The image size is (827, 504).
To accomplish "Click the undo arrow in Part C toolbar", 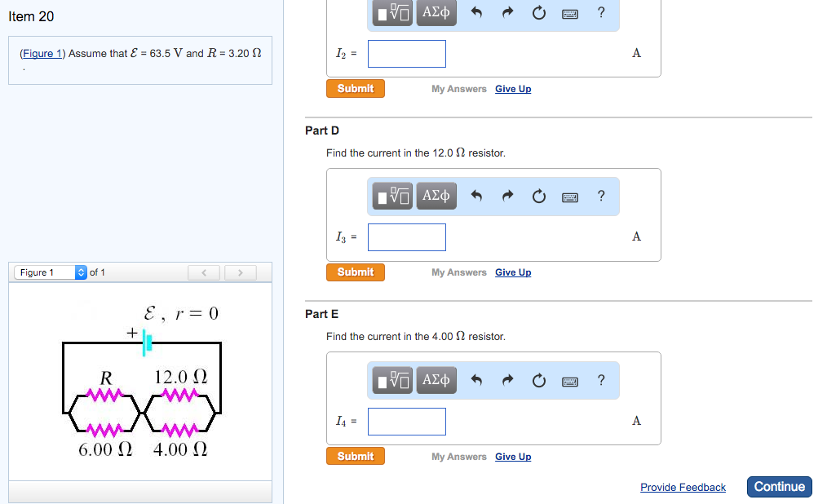I will [476, 13].
